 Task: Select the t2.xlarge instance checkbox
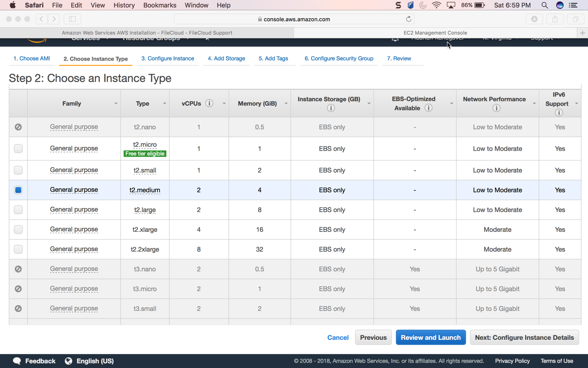[18, 230]
